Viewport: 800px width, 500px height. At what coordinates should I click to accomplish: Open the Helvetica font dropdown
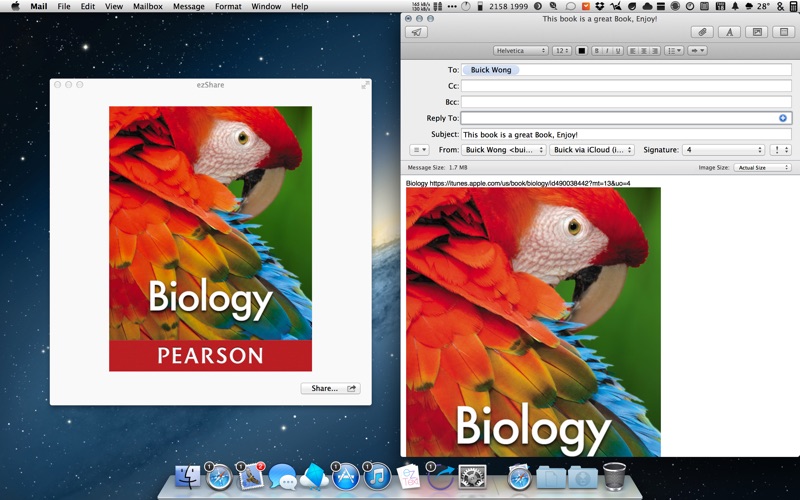click(520, 51)
